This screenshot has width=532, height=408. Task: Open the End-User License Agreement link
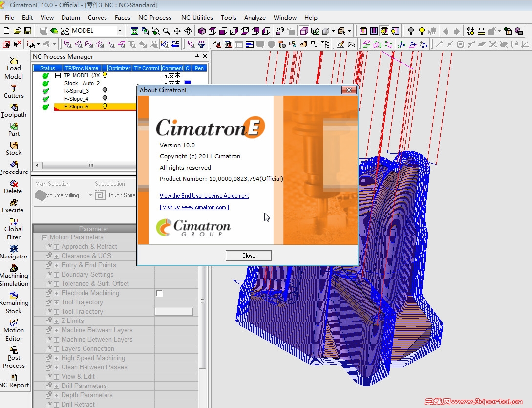[204, 196]
